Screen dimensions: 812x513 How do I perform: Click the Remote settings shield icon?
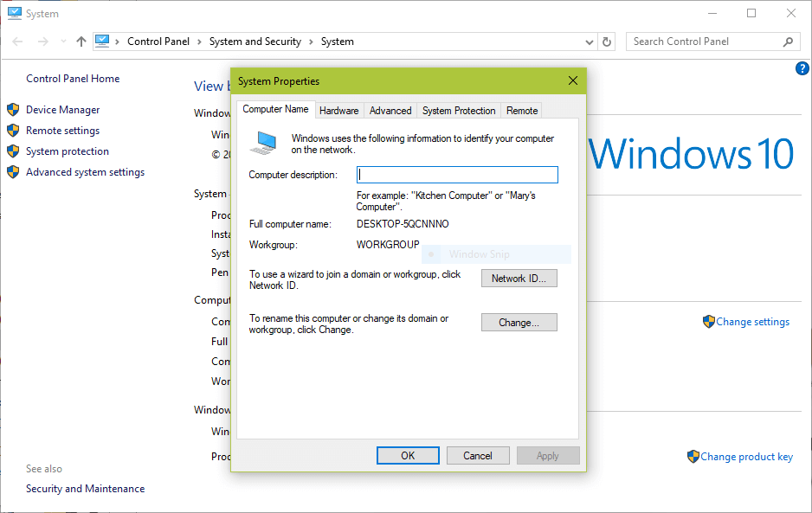(14, 131)
